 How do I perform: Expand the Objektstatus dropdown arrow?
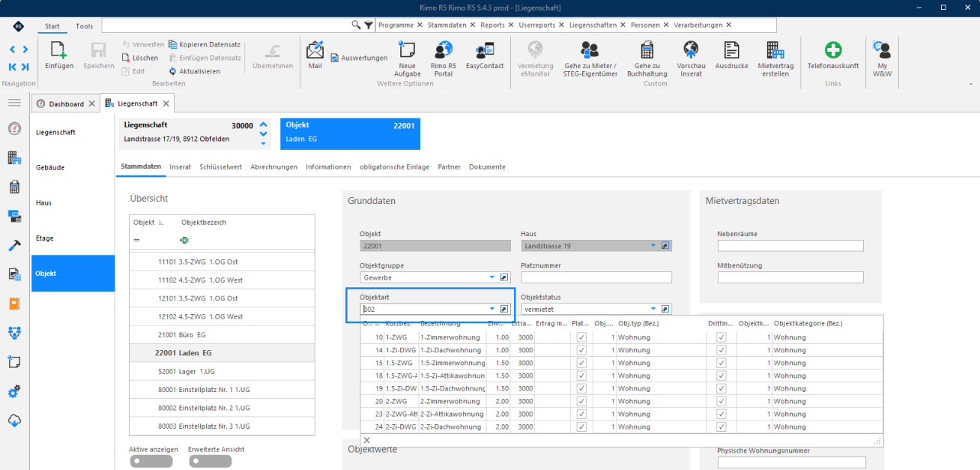pos(653,309)
